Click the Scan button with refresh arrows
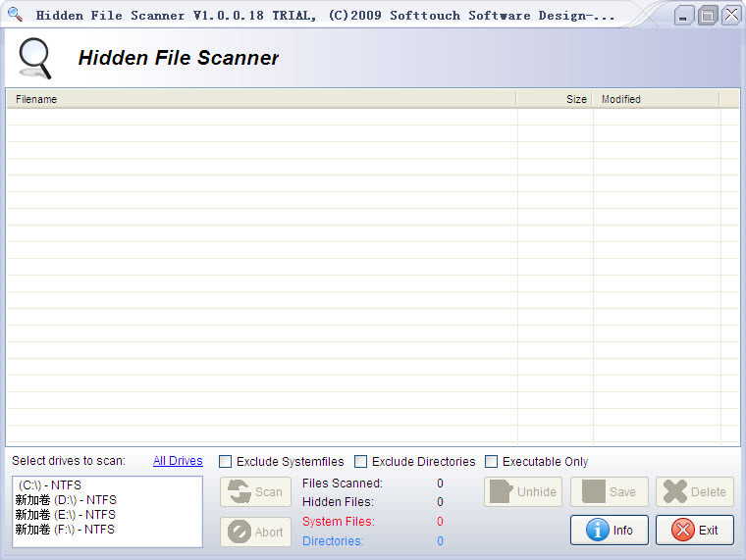Screen dimensions: 746x560 255,492
